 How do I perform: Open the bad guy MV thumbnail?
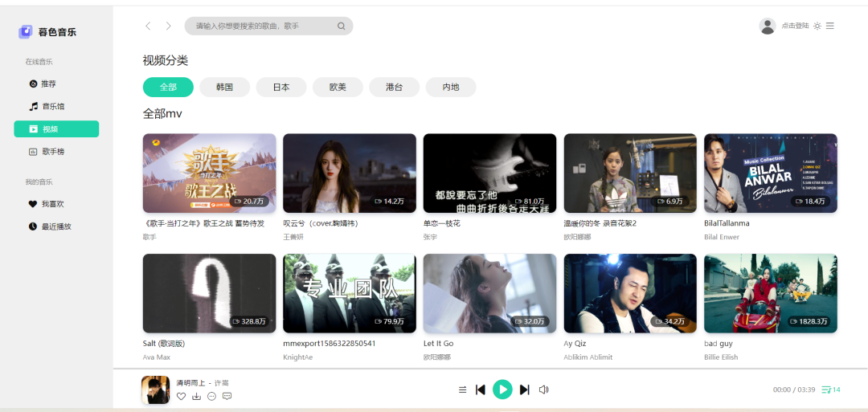tap(771, 293)
